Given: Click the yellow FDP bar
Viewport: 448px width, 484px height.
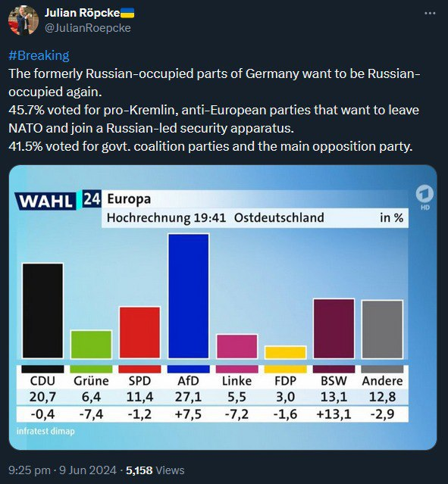Looking at the screenshot, I should (286, 352).
